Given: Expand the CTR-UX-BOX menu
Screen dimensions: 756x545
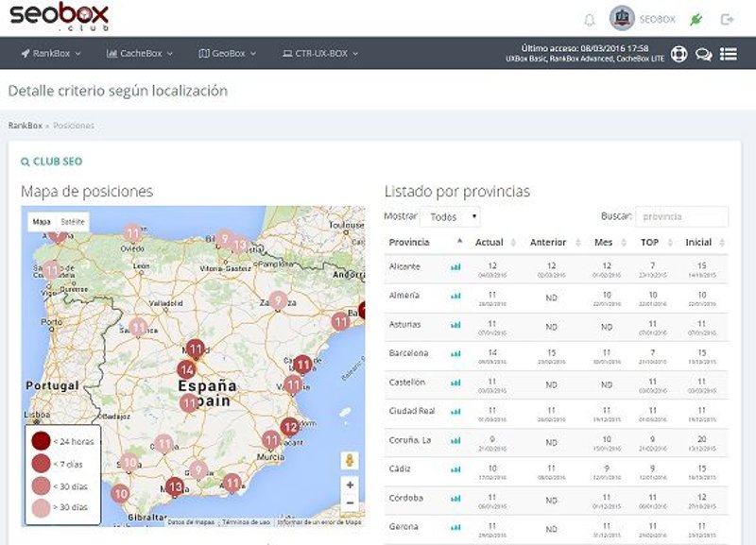Looking at the screenshot, I should pos(320,54).
